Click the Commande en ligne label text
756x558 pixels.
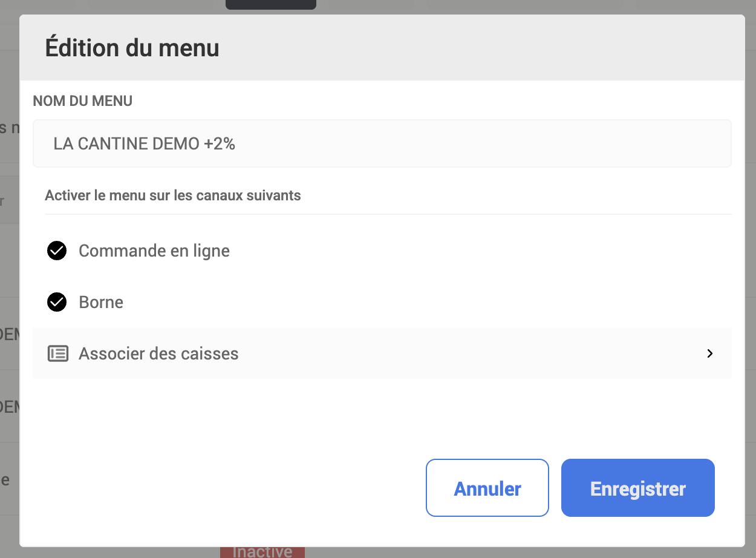pyautogui.click(x=154, y=251)
